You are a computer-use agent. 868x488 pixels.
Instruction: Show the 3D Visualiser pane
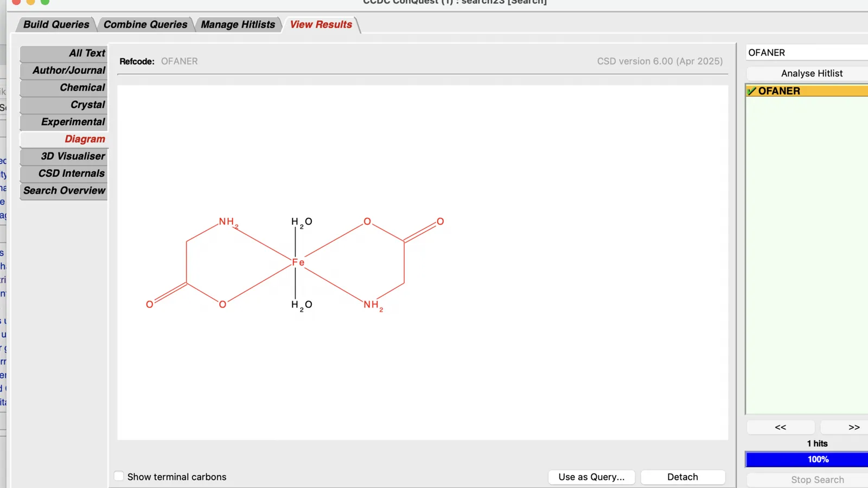[x=64, y=156]
